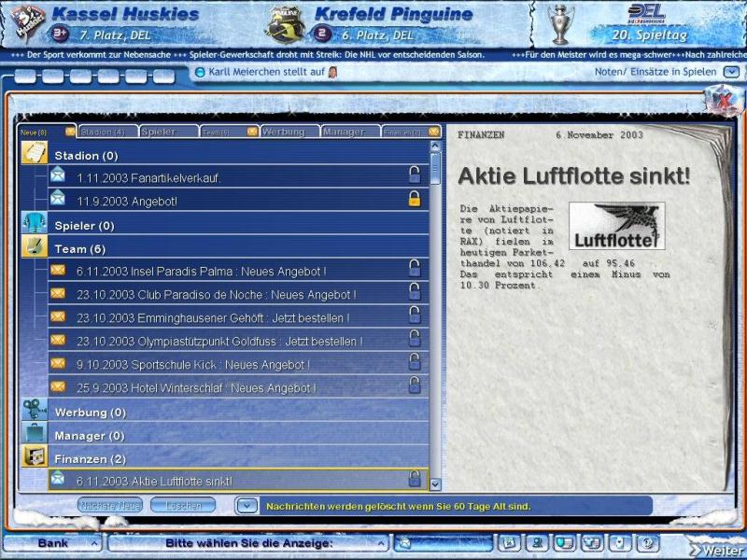The image size is (747, 560).
Task: Toggle the gold lock on 11.9.2003 Angebot
Action: [414, 199]
